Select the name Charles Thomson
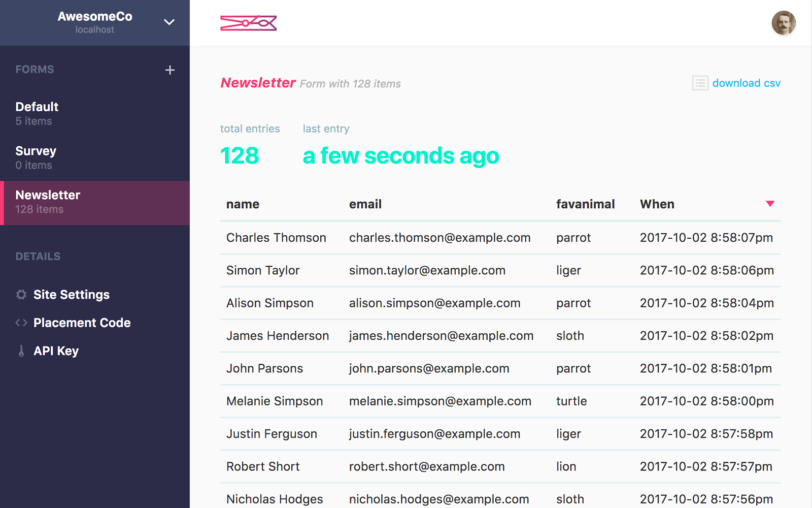 [276, 238]
